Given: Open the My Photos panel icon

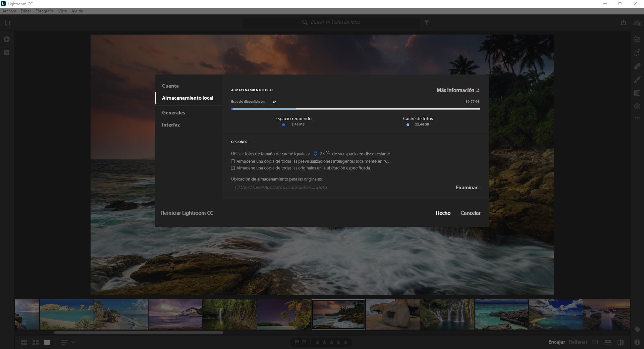Looking at the screenshot, I should click(x=7, y=53).
